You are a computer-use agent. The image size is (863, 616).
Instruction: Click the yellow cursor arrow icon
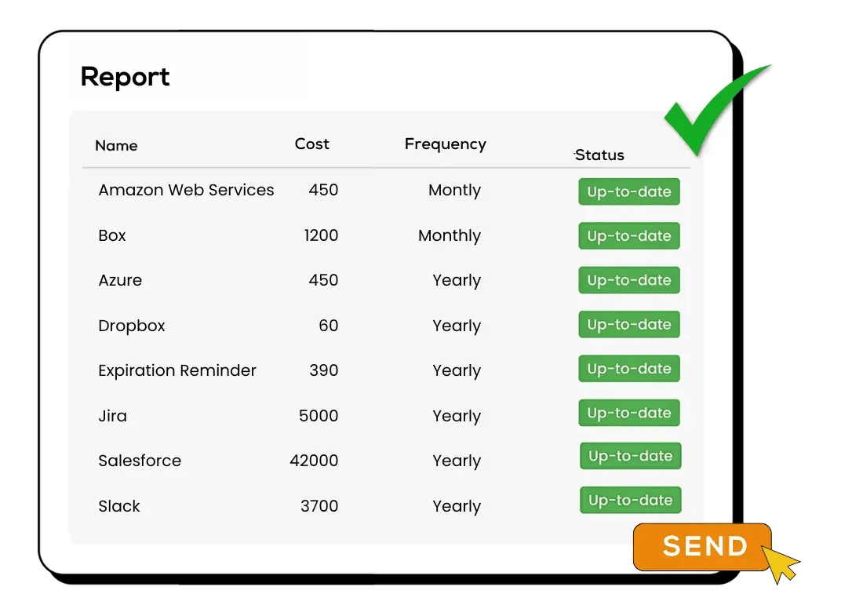point(781,564)
